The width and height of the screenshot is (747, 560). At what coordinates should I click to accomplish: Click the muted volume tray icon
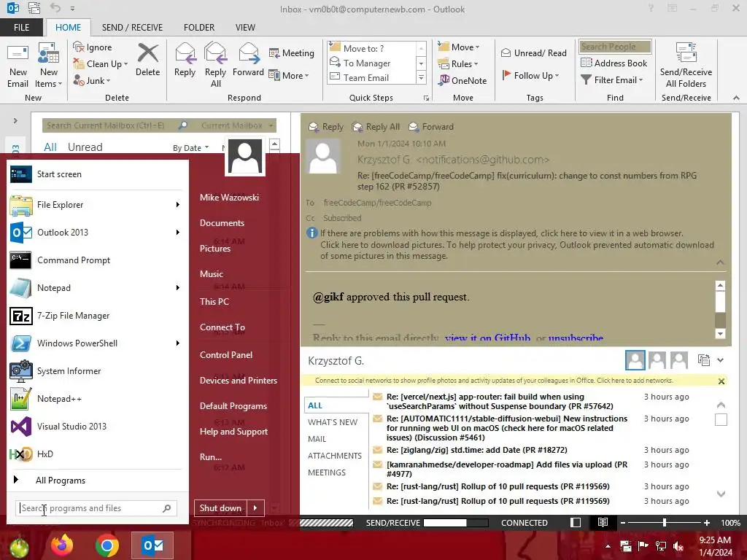(x=678, y=546)
